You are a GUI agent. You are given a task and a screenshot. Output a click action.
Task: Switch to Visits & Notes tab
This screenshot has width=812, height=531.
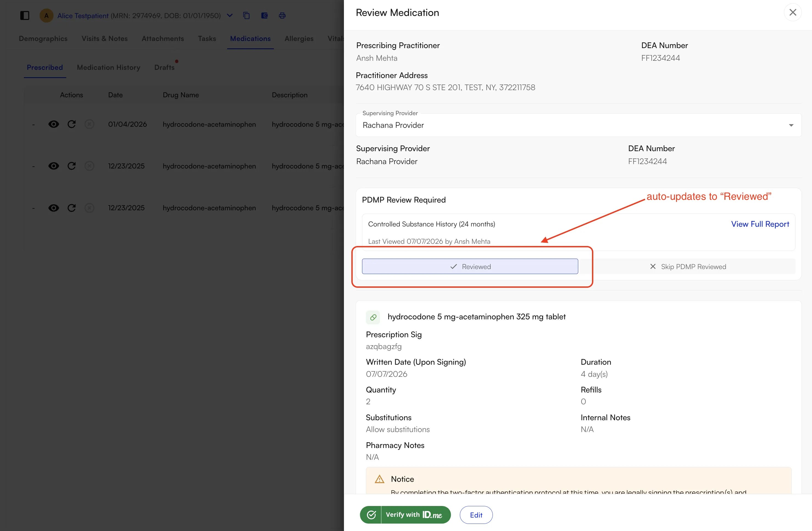click(x=104, y=38)
